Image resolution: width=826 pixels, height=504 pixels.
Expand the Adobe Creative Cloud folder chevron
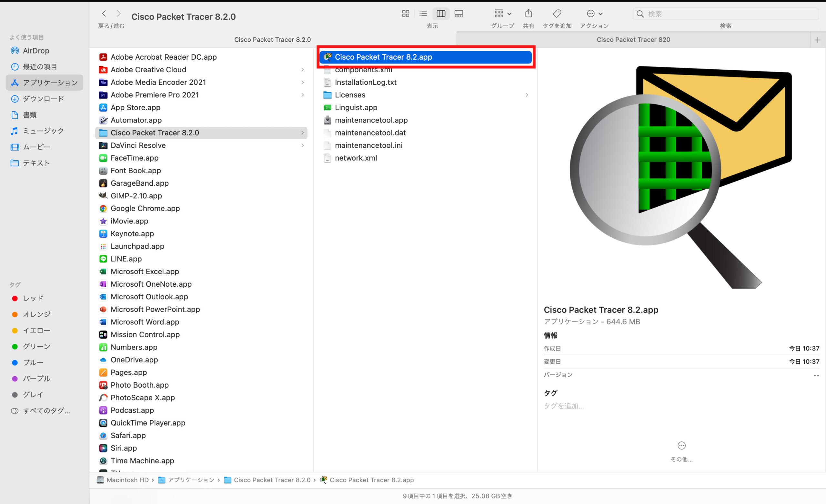tap(302, 70)
